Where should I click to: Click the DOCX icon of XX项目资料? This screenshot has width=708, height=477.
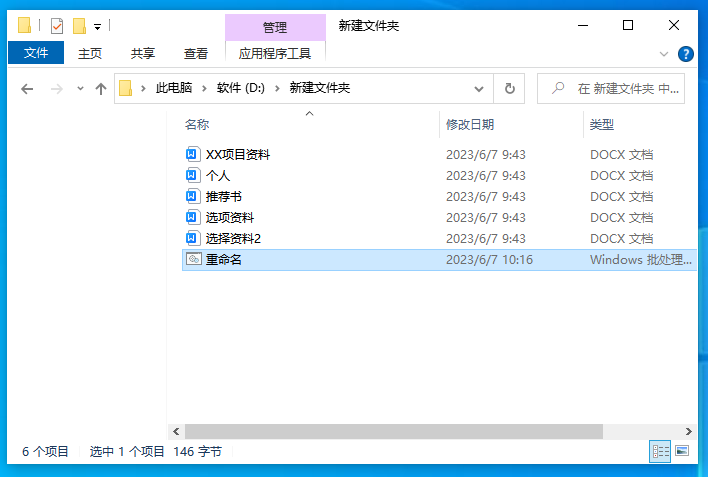tap(192, 154)
